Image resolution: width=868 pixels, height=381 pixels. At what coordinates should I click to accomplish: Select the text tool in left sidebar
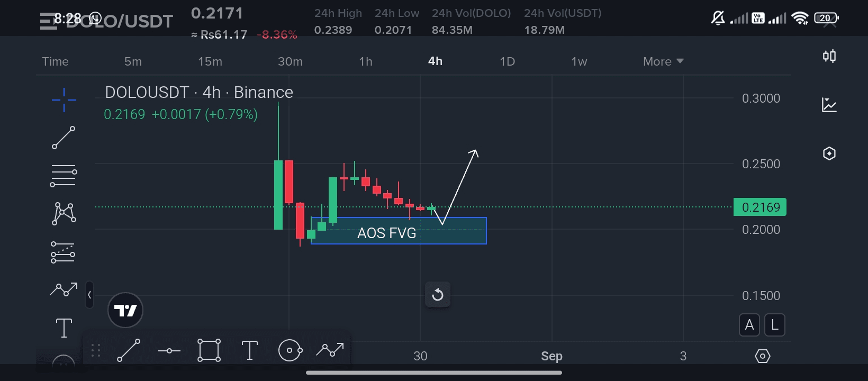coord(64,328)
